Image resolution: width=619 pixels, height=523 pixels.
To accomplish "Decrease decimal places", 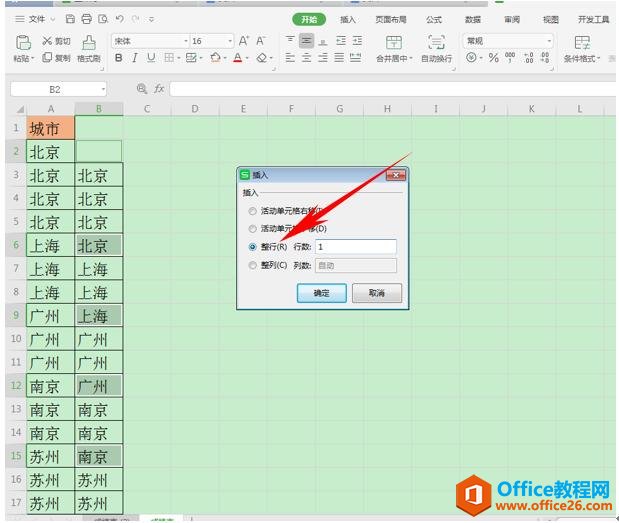I will [545, 58].
